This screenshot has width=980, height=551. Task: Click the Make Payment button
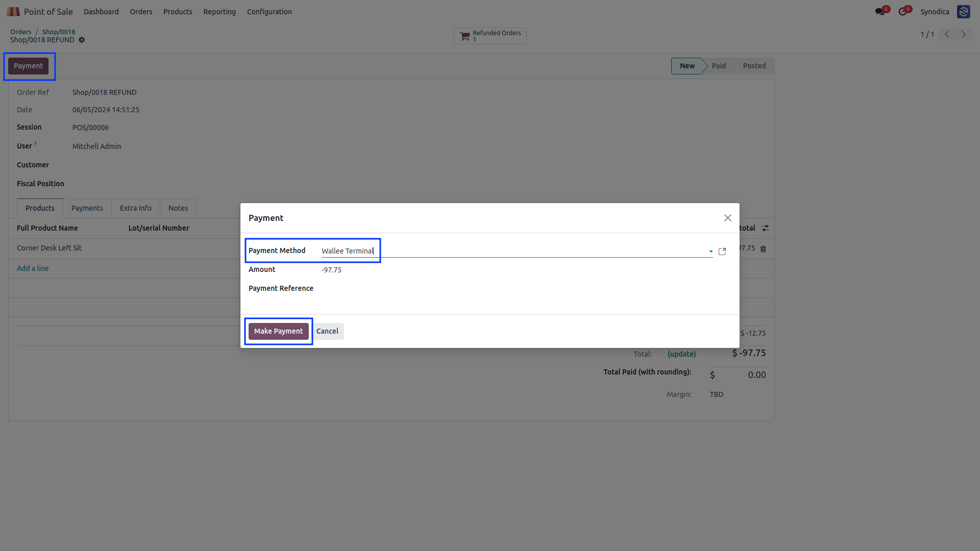(x=279, y=331)
